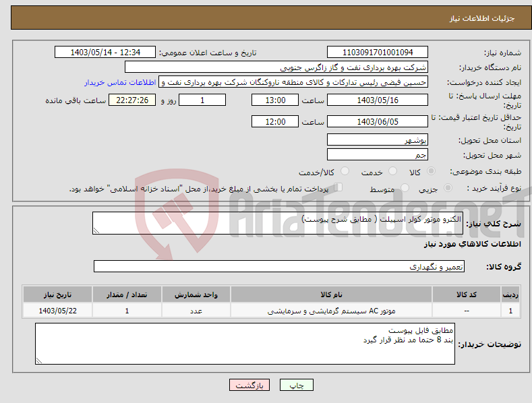
Task: Click the شماره نیاز label
Action: point(502,53)
